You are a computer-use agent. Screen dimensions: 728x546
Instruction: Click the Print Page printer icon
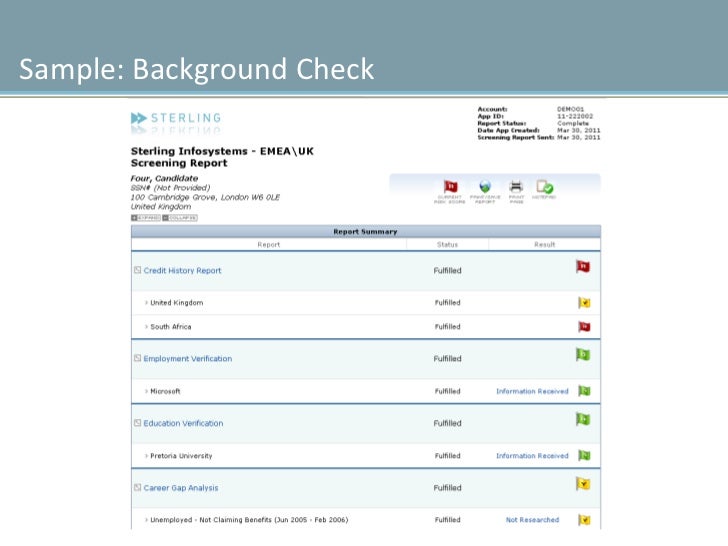(516, 187)
